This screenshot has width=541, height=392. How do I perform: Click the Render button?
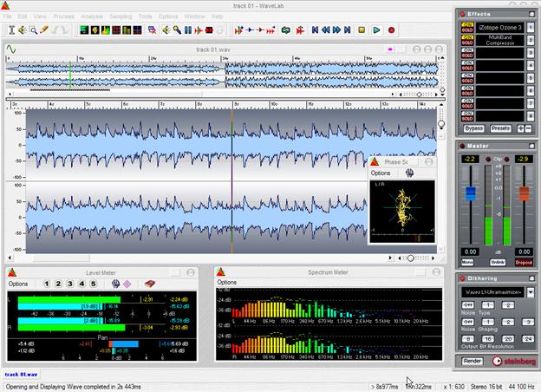pyautogui.click(x=473, y=361)
